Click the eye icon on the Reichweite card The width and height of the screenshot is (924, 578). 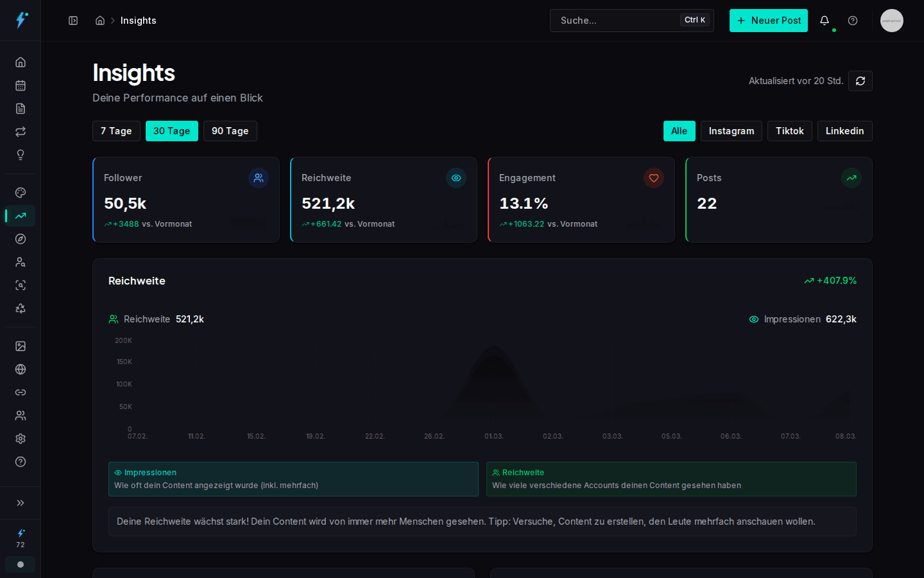[456, 178]
